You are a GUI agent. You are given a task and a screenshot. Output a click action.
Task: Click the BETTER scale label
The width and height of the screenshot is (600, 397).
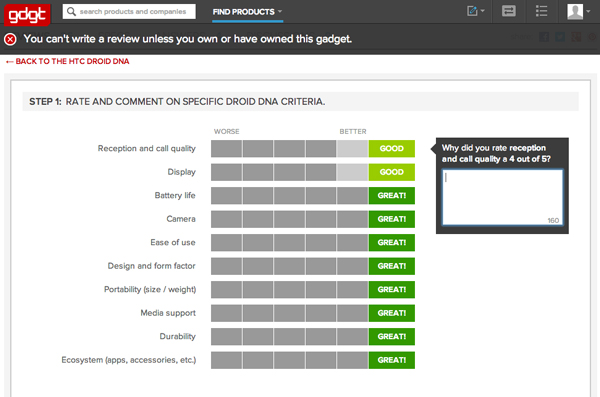pyautogui.click(x=353, y=132)
